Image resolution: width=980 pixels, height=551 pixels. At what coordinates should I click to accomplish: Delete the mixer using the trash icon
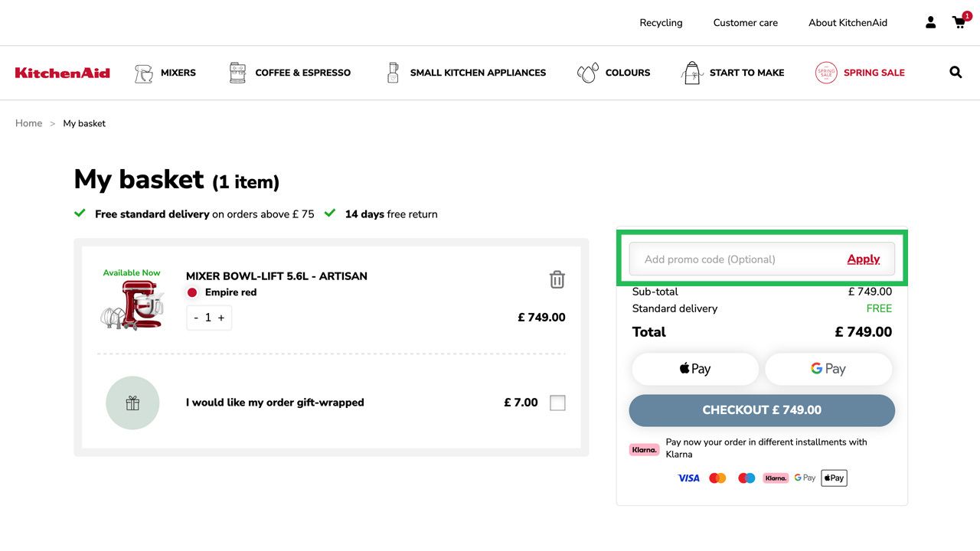click(x=557, y=279)
